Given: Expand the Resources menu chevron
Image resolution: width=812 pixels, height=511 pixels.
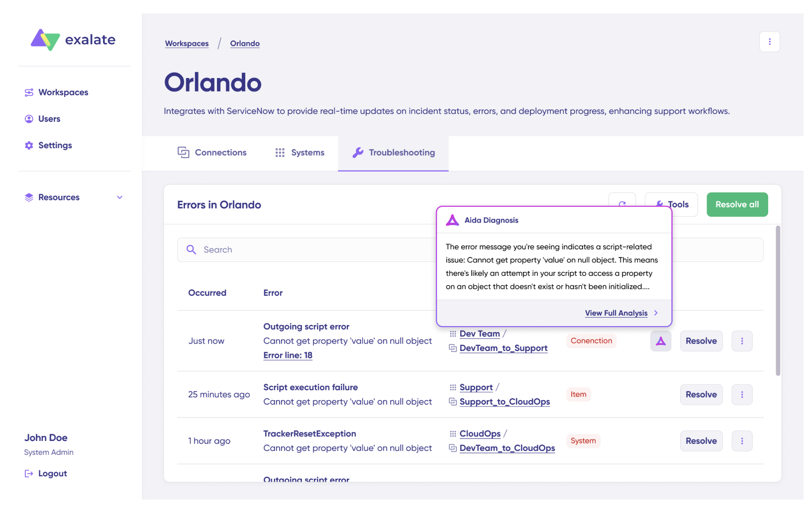Looking at the screenshot, I should click(119, 197).
